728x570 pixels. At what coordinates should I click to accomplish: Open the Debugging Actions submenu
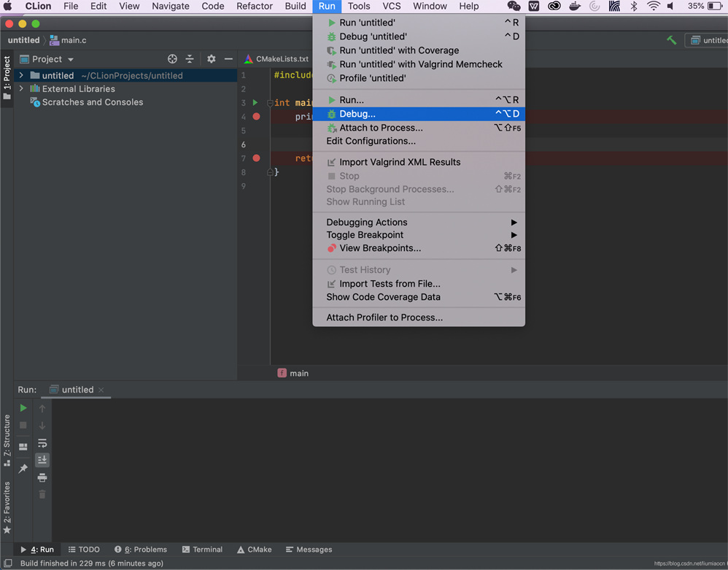coord(367,222)
